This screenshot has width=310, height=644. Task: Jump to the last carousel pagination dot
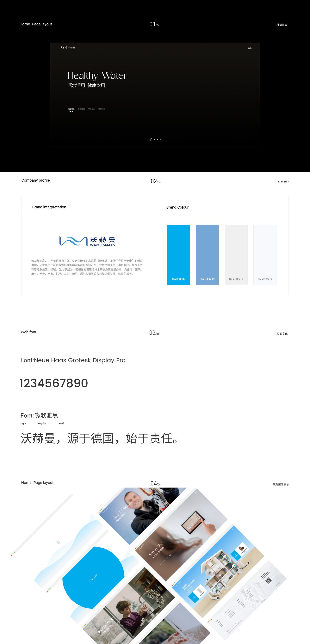(160, 139)
